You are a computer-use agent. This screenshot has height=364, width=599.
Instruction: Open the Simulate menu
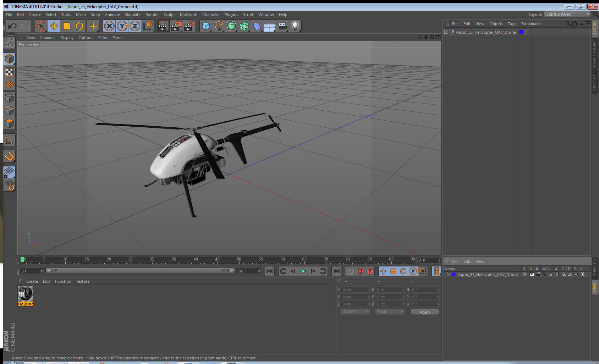[133, 15]
